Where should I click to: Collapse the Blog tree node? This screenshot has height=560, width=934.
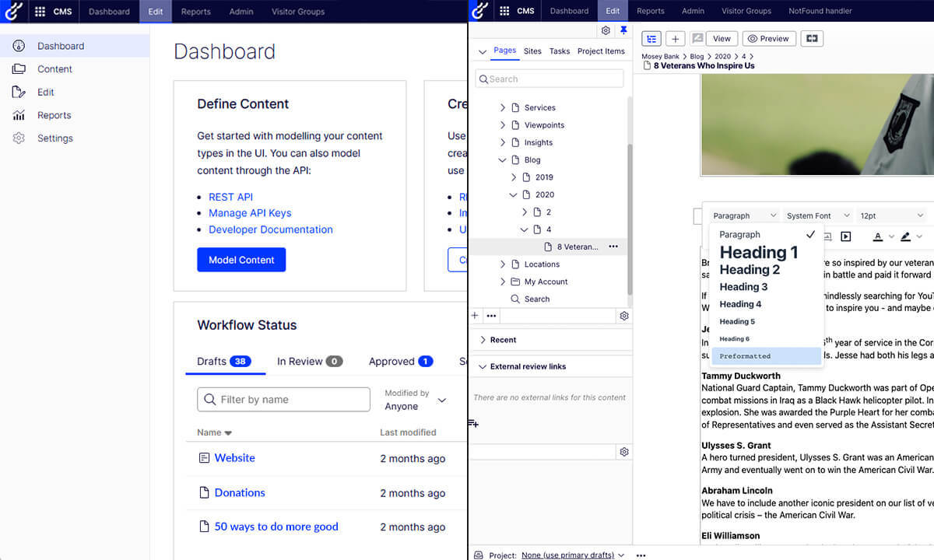503,160
